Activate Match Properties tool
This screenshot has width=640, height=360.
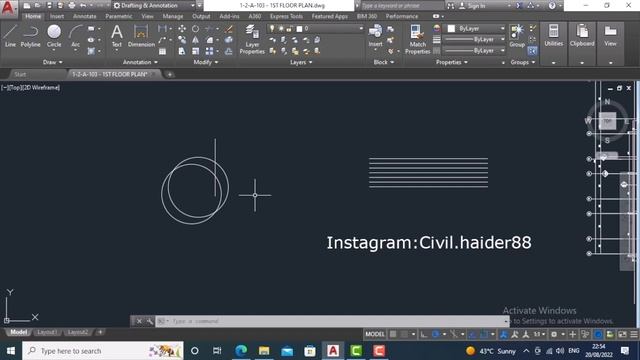[x=418, y=39]
